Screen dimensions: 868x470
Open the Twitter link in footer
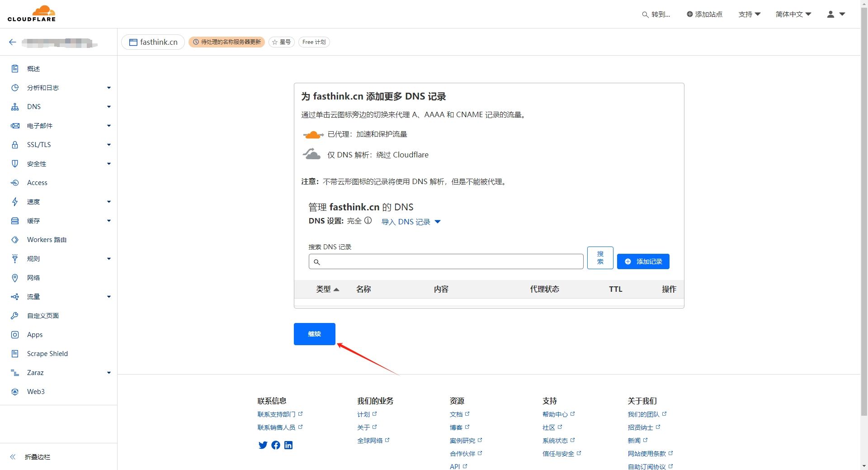coord(263,445)
